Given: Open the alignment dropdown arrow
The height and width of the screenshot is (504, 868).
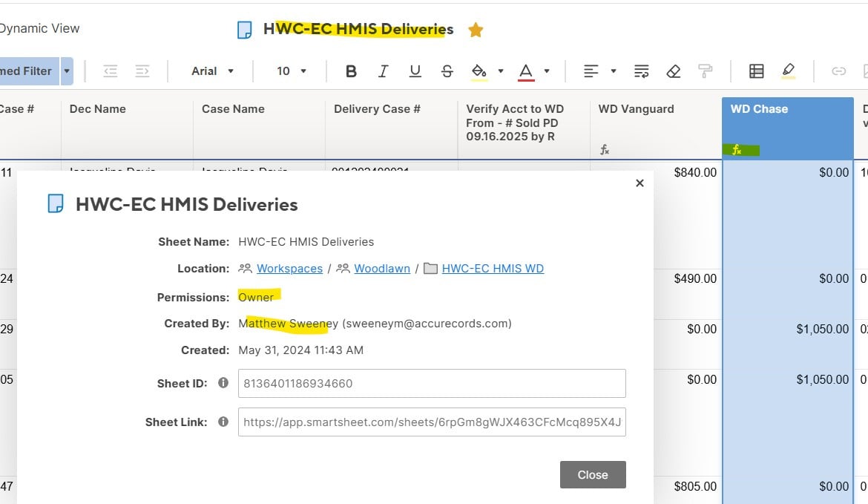Looking at the screenshot, I should point(614,71).
